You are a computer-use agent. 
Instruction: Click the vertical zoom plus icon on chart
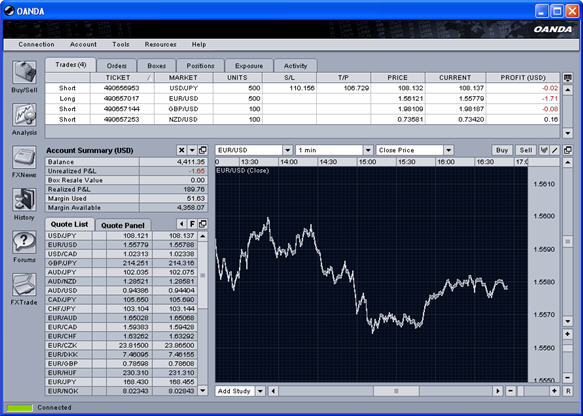point(567,334)
